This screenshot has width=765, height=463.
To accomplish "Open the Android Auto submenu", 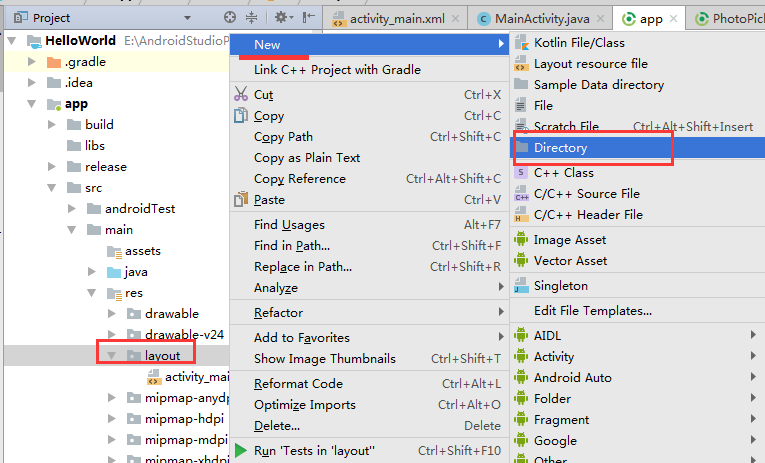I will coord(638,377).
